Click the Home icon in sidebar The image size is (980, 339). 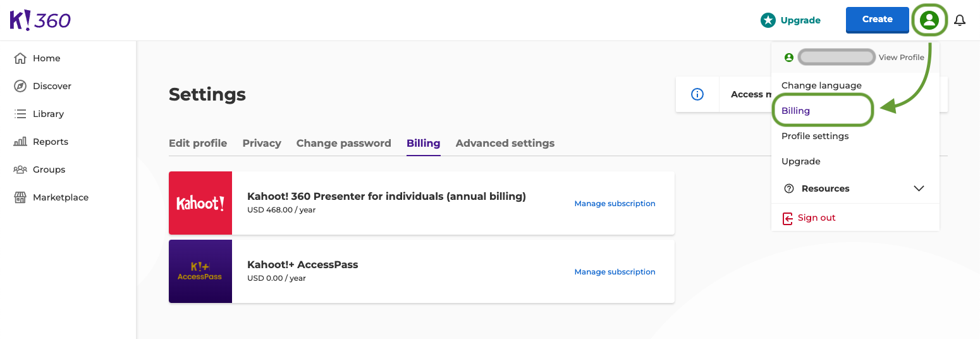point(20,58)
